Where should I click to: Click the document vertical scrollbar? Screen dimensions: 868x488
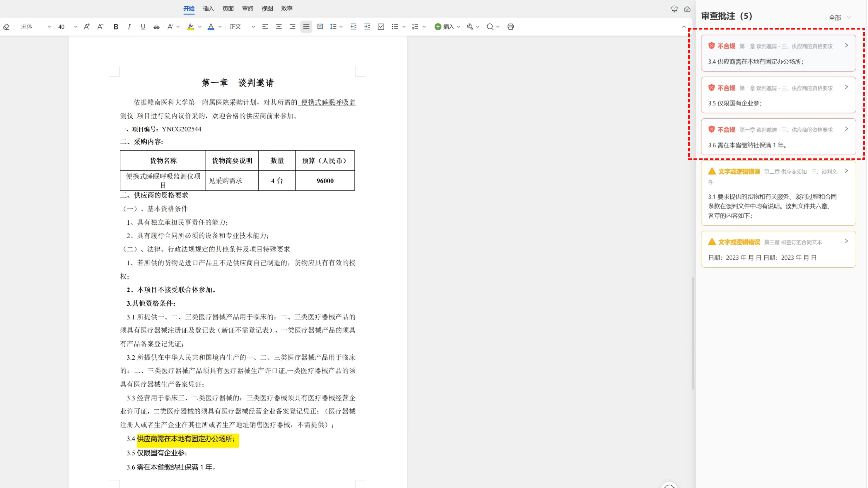coord(693,333)
